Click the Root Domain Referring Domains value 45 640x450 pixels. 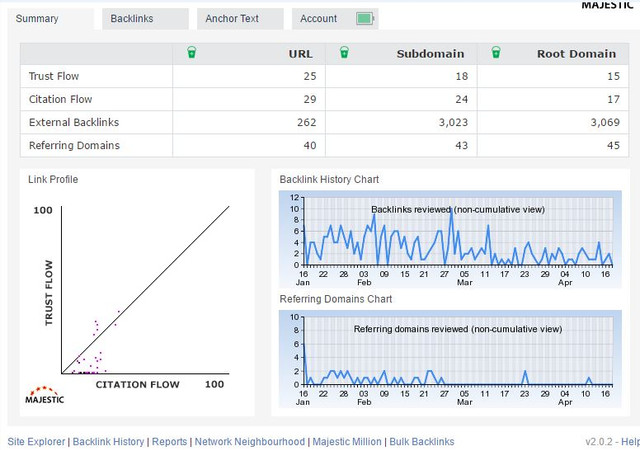[x=613, y=145]
